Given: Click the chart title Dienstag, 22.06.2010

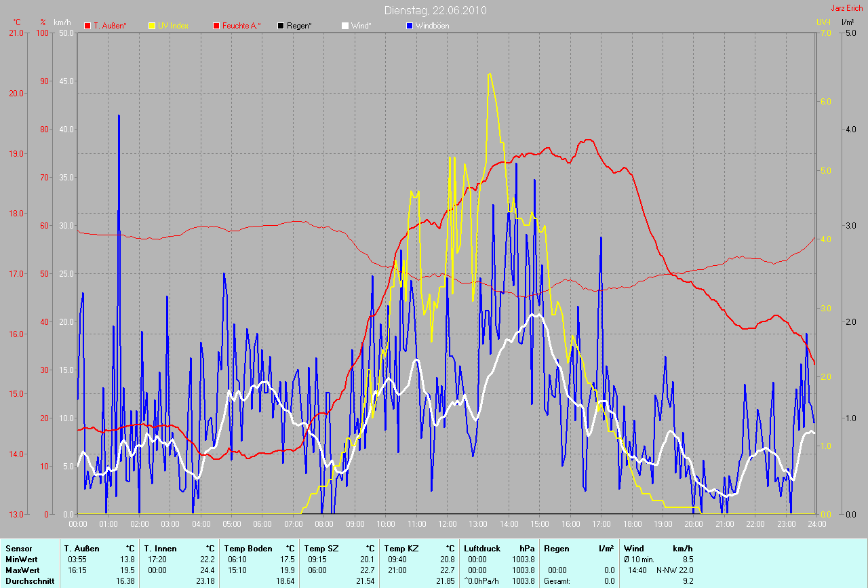Looking at the screenshot, I should pos(435,10).
